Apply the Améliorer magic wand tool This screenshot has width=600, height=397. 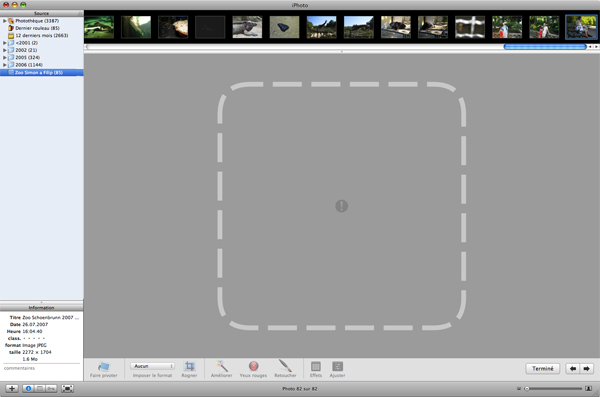click(x=222, y=366)
